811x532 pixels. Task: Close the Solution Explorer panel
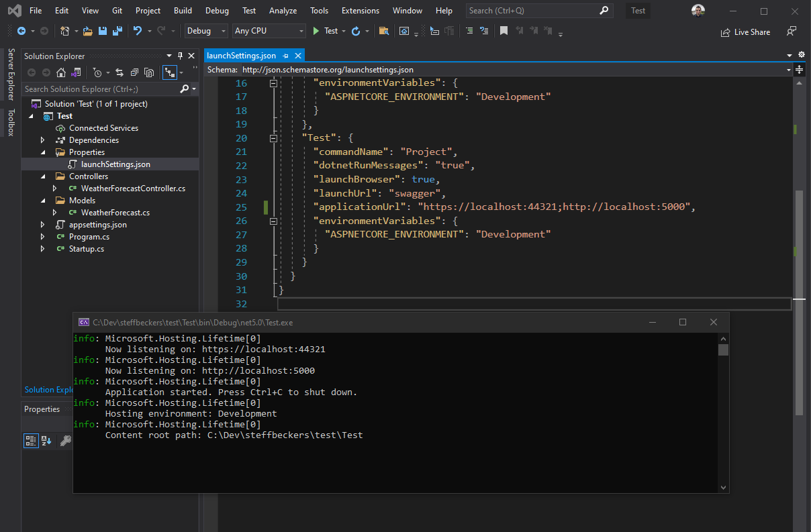click(x=192, y=56)
